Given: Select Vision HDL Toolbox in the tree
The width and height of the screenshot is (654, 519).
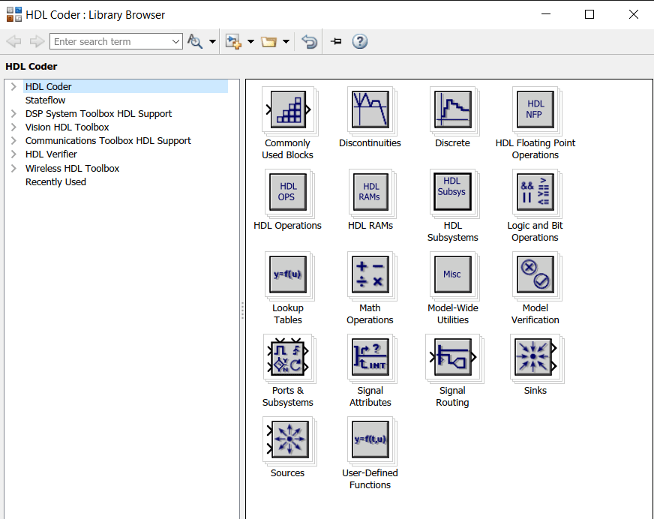Looking at the screenshot, I should (67, 127).
